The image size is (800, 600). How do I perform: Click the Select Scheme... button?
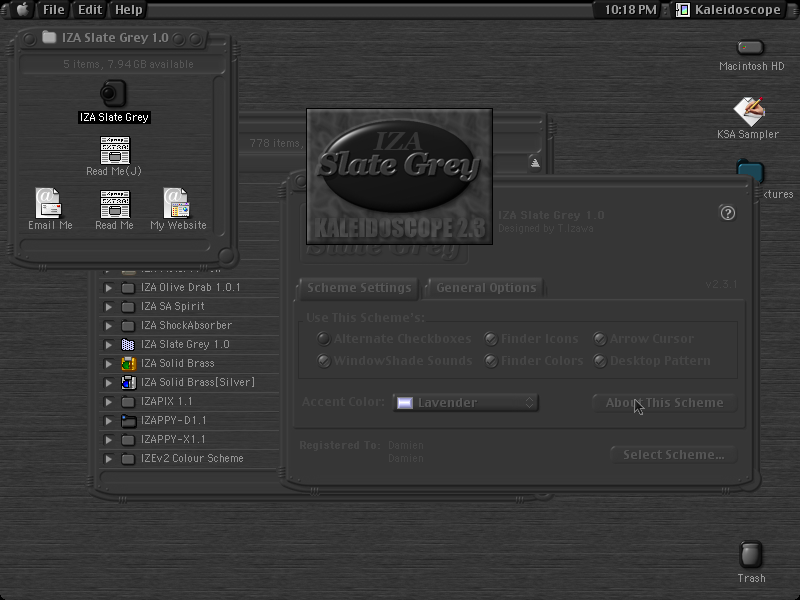(x=673, y=455)
